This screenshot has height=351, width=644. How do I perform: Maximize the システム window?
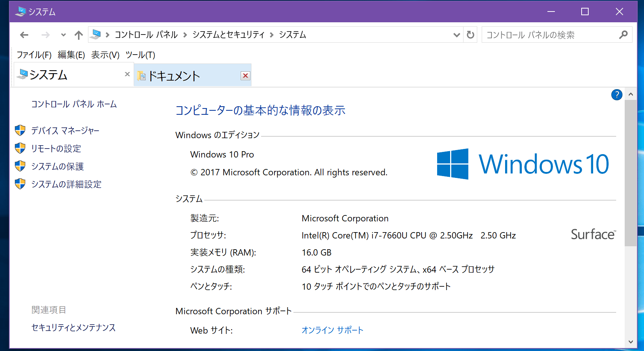(x=585, y=12)
